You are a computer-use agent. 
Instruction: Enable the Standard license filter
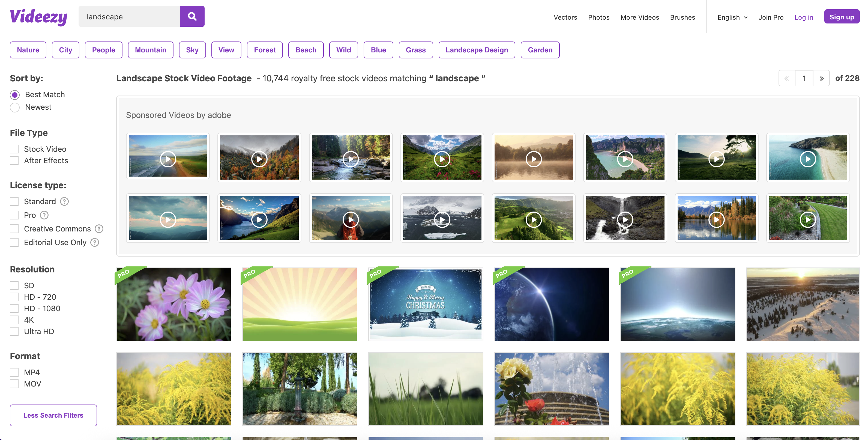click(14, 201)
